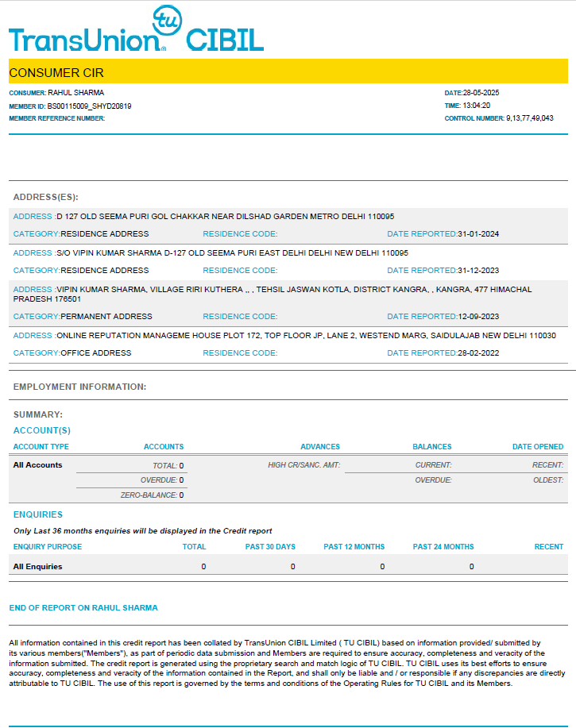Select the ZERO-BALANCE: 0 value
Viewport: 576px width, 728px height.
click(153, 495)
